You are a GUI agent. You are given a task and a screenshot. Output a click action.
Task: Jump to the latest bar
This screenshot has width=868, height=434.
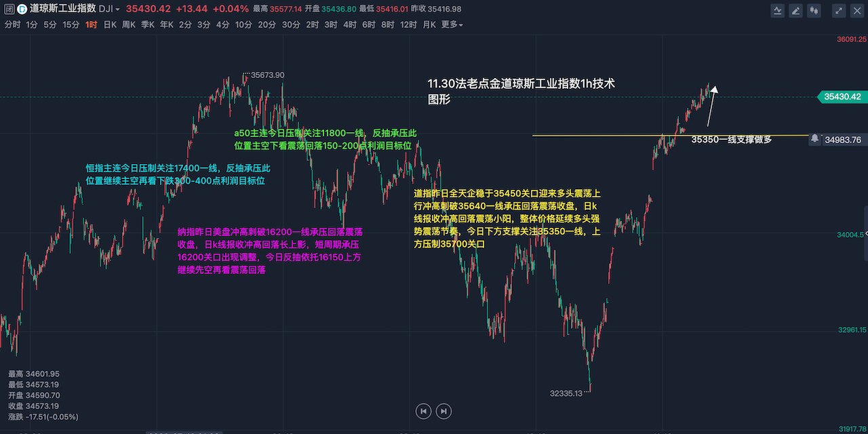pos(443,410)
